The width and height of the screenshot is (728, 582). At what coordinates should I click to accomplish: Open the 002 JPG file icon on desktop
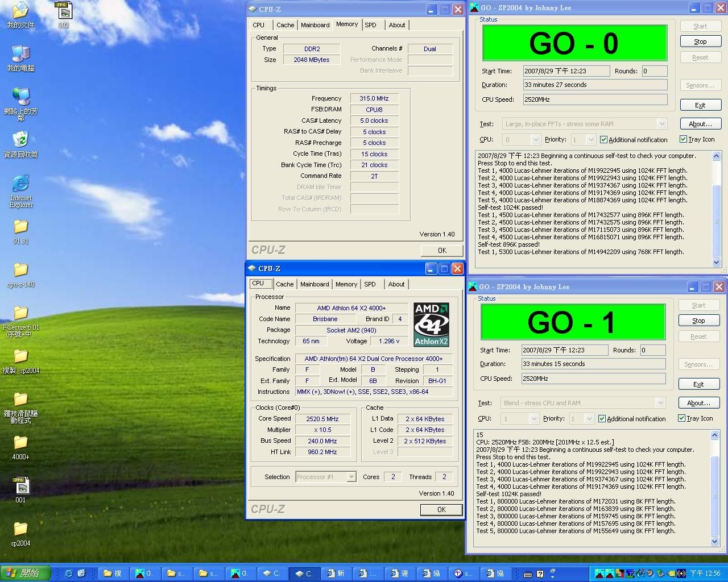[64, 14]
